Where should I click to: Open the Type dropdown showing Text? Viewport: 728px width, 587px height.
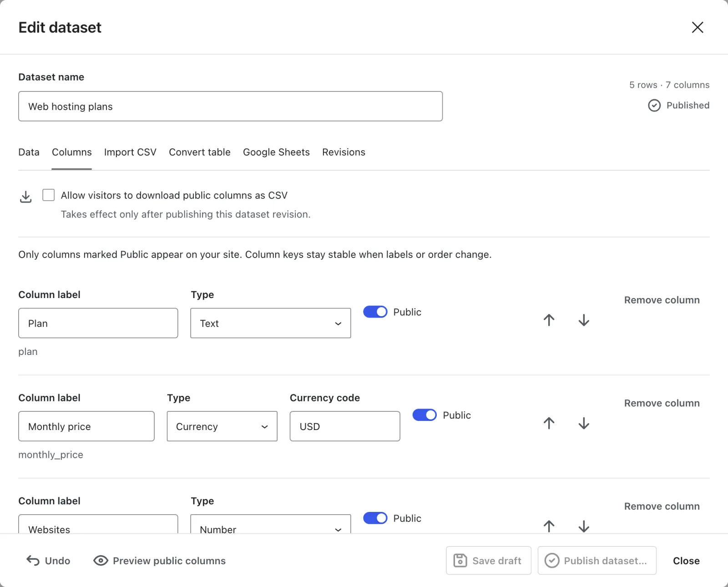[270, 323]
